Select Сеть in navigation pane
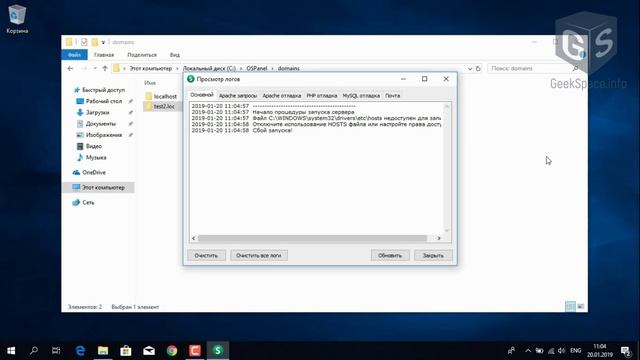The height and width of the screenshot is (360, 640). [88, 202]
